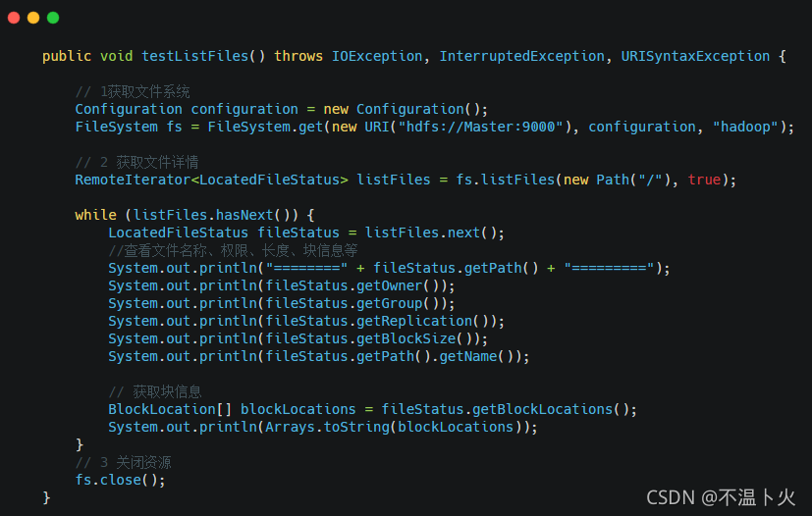Click the println line with getGroup()
The height and width of the screenshot is (516, 812).
[x=281, y=303]
